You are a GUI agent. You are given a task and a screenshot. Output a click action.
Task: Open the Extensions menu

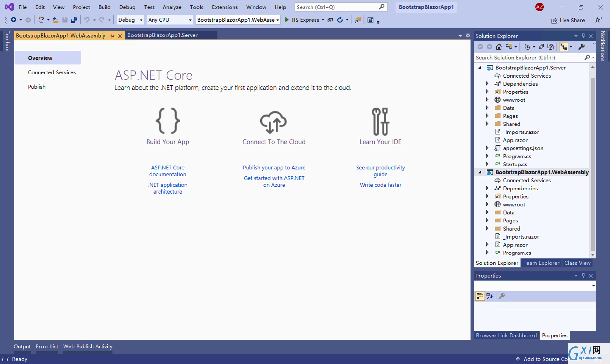coord(225,7)
